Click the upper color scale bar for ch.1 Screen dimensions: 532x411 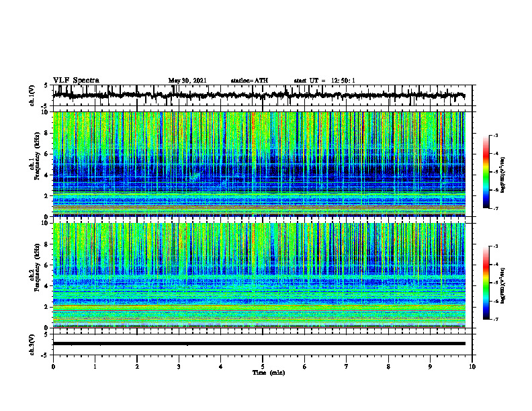pyautogui.click(x=486, y=172)
